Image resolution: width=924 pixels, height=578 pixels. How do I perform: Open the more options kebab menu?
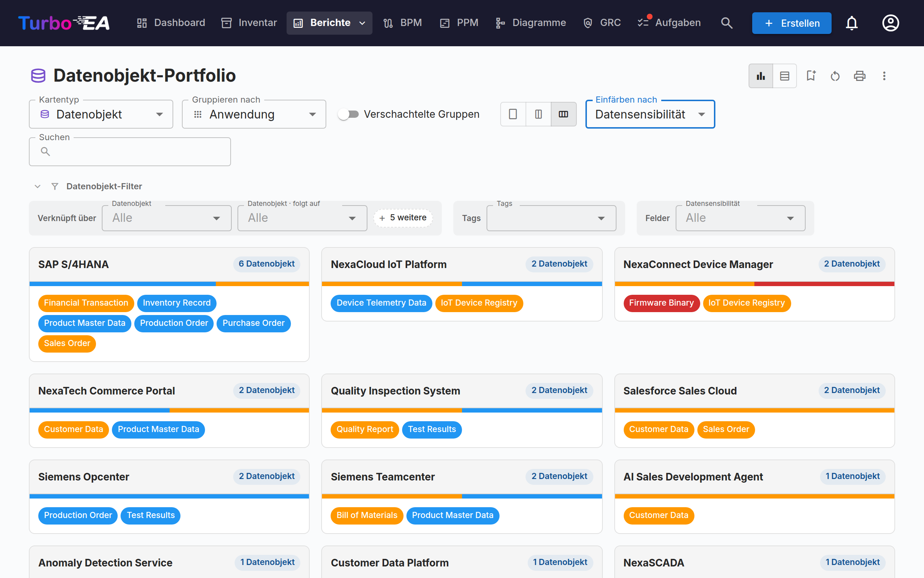pos(884,76)
